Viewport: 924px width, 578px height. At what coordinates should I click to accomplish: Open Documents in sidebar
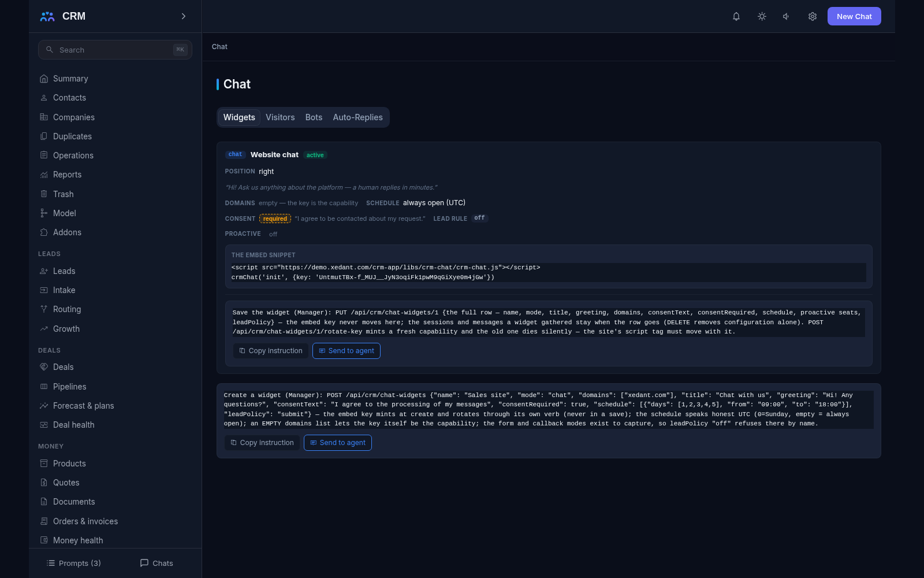tap(115, 502)
